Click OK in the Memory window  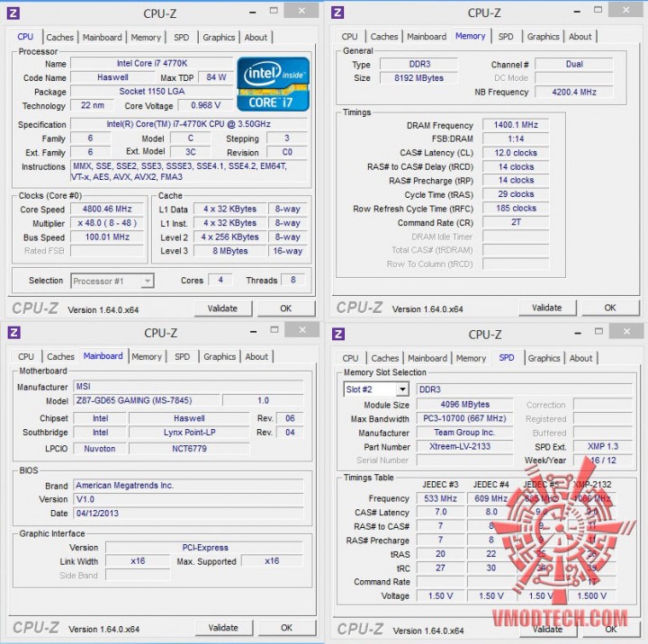[610, 308]
